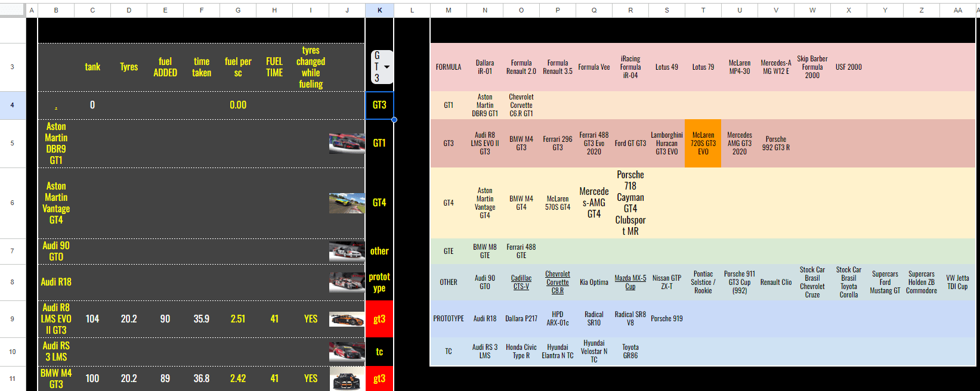Click the 'fuel ADDED' heading cell
Screen dimensions: 980x391
(165, 67)
